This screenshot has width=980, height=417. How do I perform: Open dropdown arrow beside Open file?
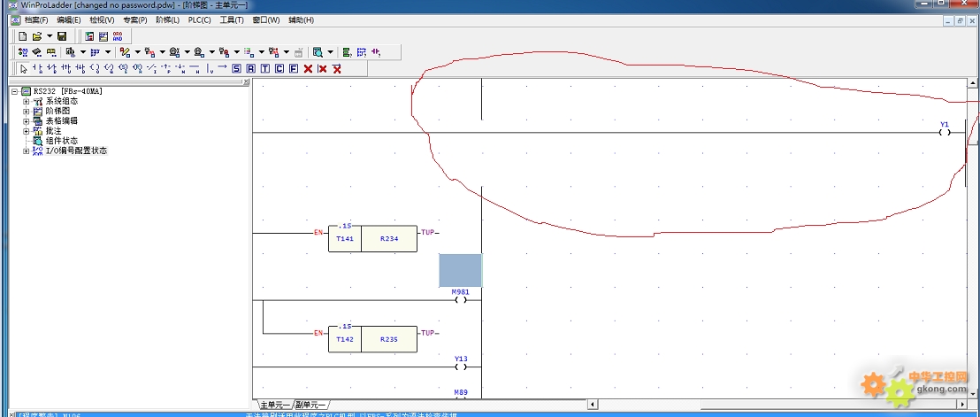pyautogui.click(x=50, y=36)
